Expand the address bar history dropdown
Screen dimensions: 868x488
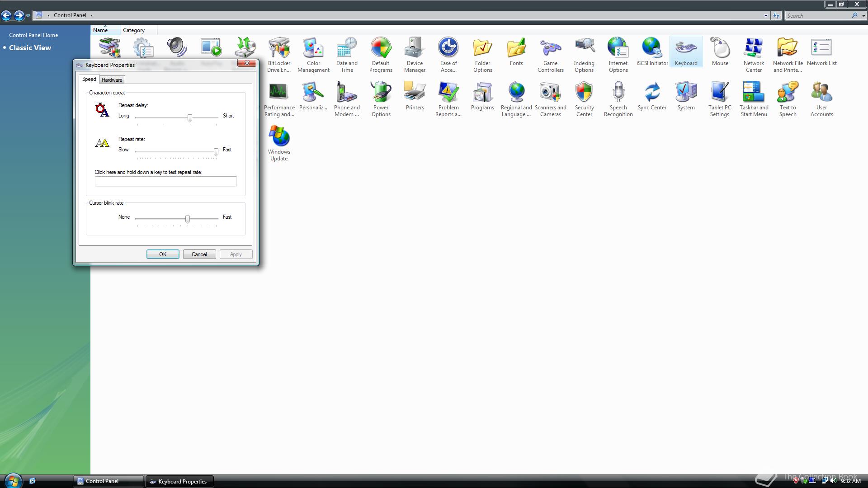(x=766, y=16)
